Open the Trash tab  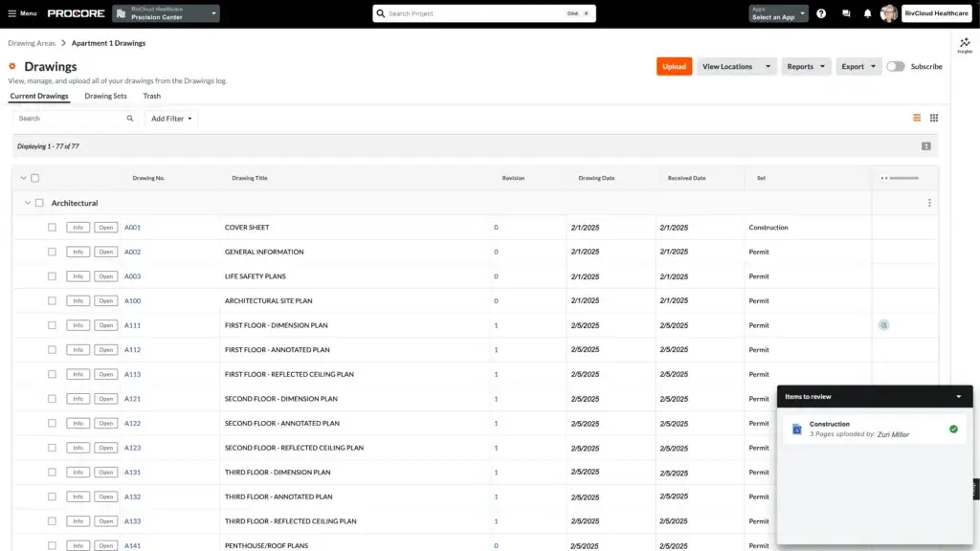[151, 96]
